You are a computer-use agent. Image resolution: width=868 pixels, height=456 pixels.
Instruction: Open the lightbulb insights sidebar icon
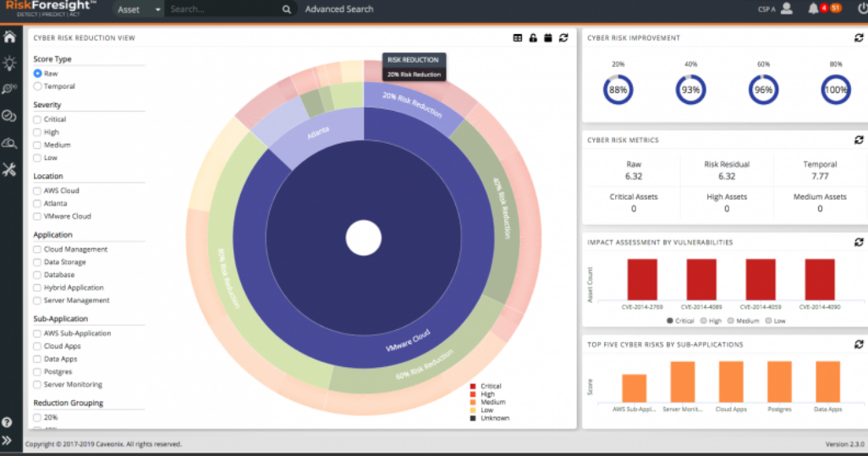pos(9,63)
